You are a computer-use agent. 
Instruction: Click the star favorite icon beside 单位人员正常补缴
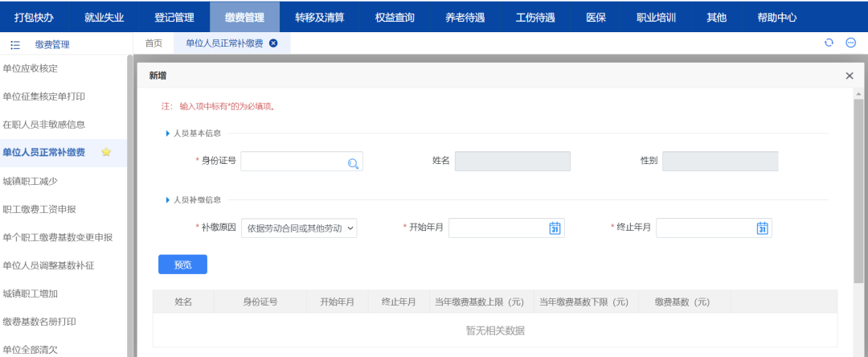pyautogui.click(x=106, y=152)
